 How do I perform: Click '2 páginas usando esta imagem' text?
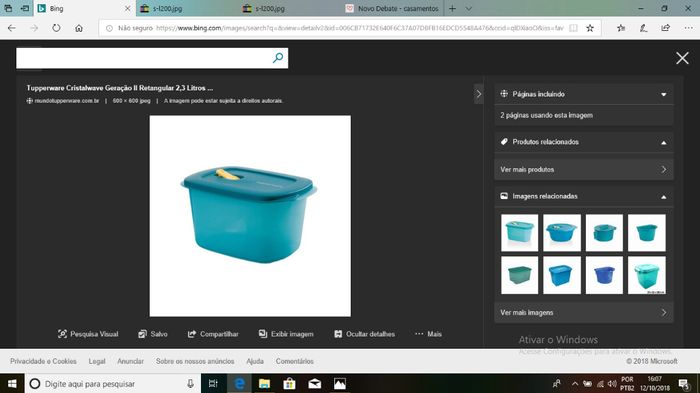(x=546, y=115)
